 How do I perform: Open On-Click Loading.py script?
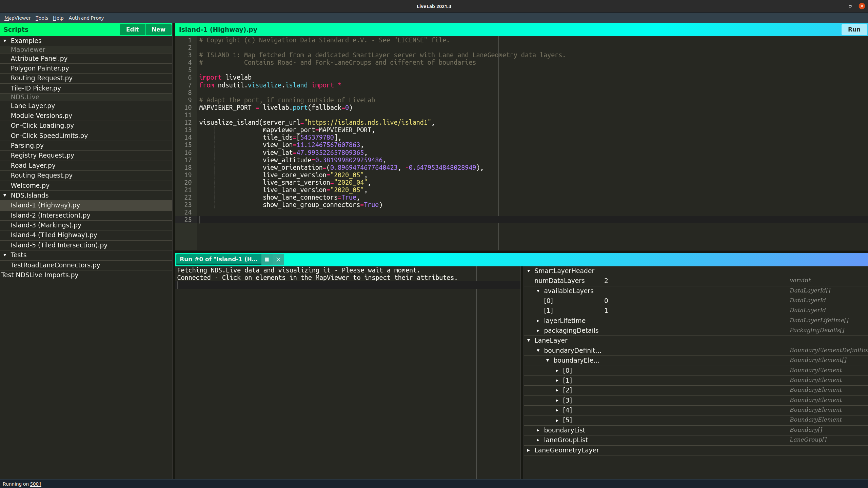click(x=86, y=125)
